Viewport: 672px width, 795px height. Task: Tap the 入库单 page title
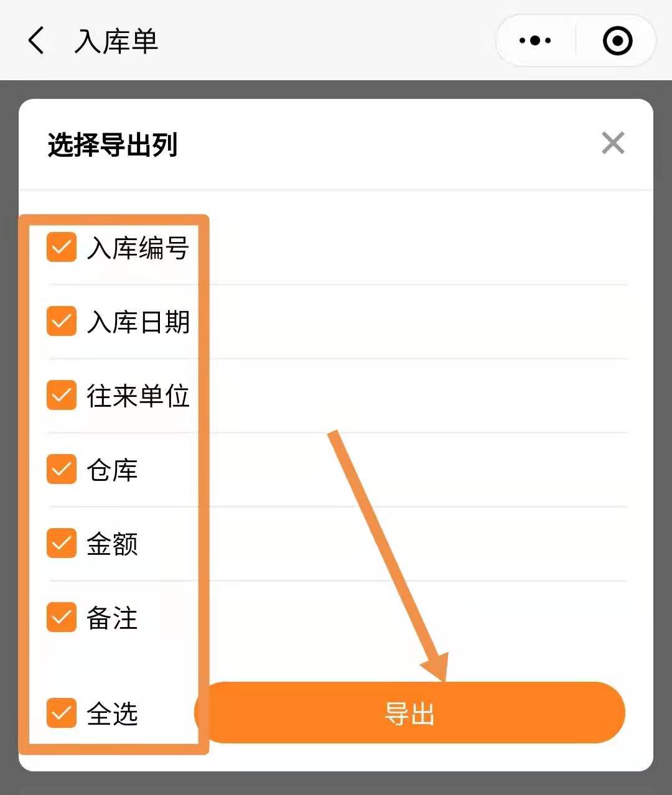point(116,42)
